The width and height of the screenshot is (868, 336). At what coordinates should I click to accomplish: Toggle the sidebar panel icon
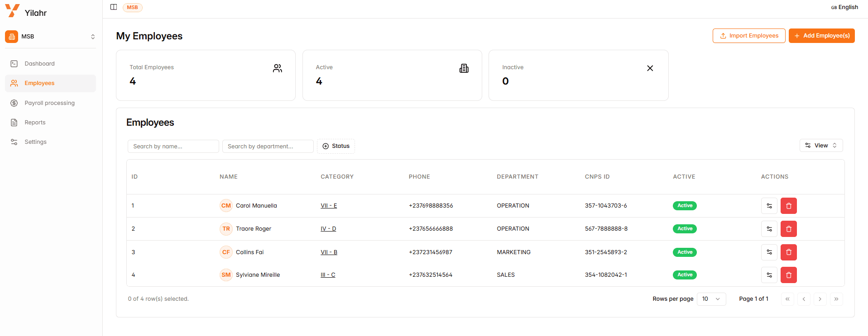pos(114,7)
